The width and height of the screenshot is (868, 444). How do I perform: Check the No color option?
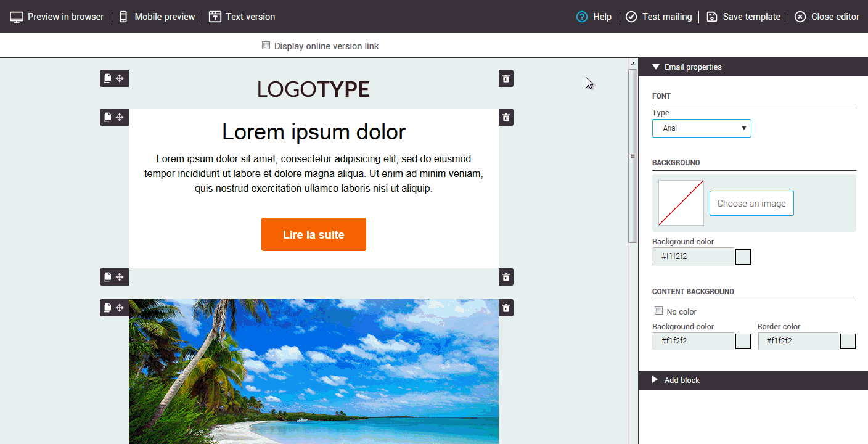(658, 311)
